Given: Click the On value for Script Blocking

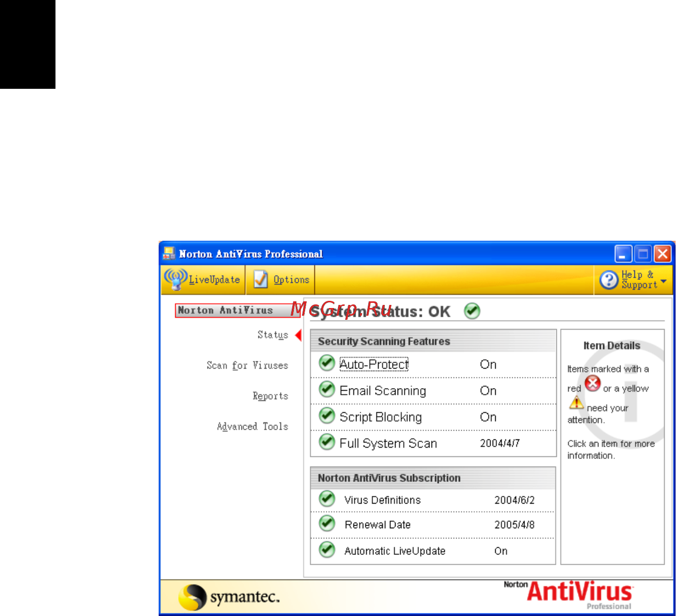Looking at the screenshot, I should [x=488, y=417].
